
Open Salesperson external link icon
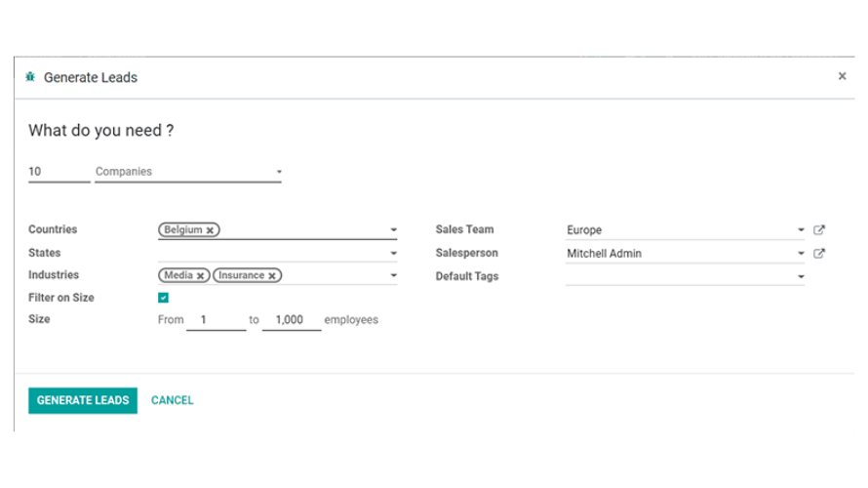(x=819, y=254)
